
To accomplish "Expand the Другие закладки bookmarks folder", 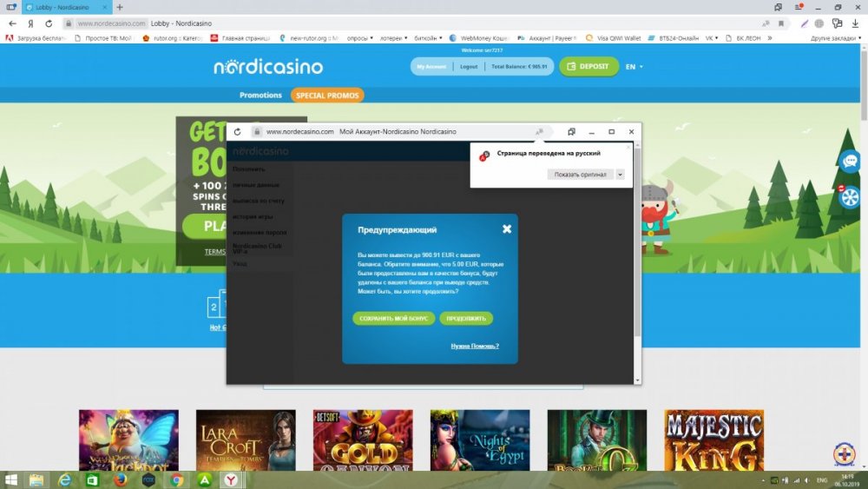I will pos(835,38).
